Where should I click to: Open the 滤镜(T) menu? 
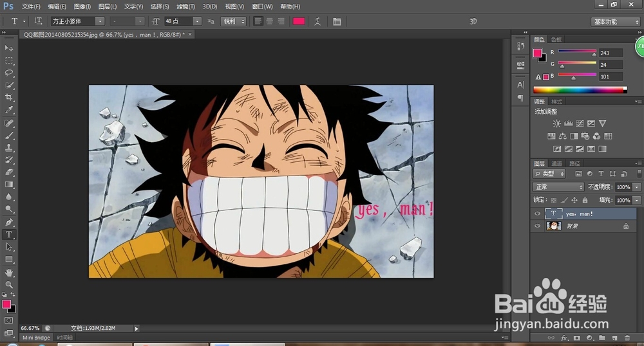coord(185,6)
